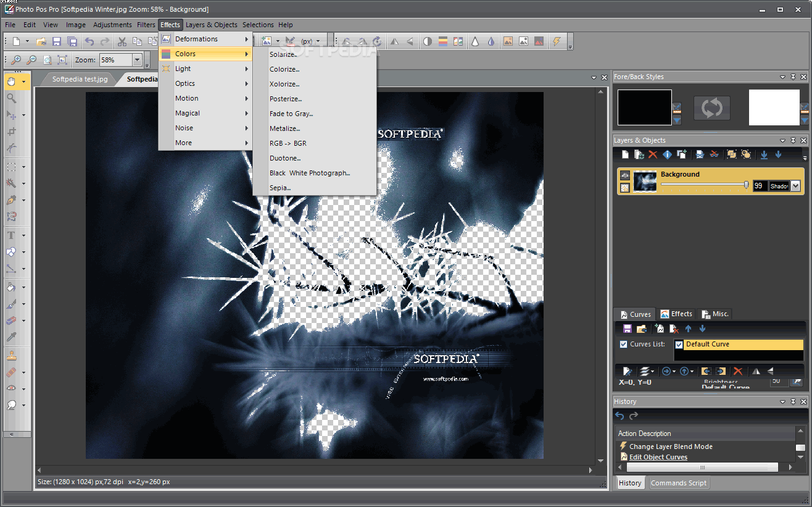Click the white background color swatch
The width and height of the screenshot is (812, 507).
[x=774, y=107]
